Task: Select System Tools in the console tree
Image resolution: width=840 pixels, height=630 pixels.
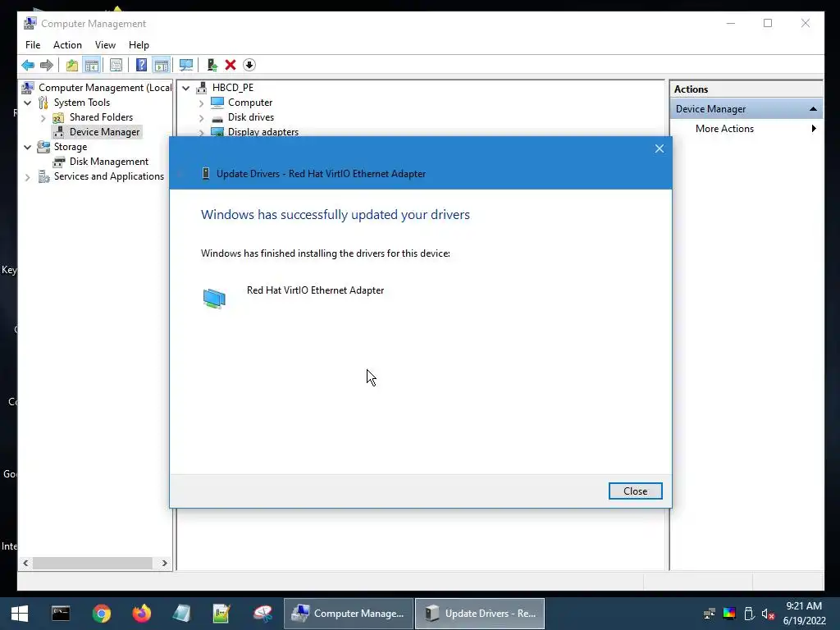Action: click(x=81, y=103)
